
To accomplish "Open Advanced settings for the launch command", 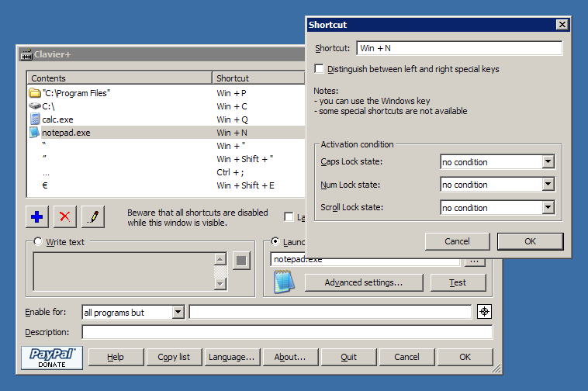I will [x=364, y=282].
